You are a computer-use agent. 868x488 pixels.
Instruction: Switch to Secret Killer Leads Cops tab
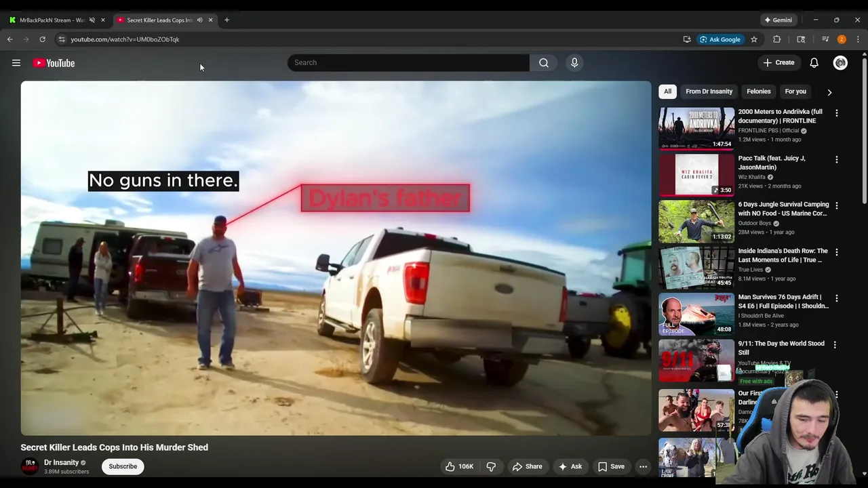(160, 20)
